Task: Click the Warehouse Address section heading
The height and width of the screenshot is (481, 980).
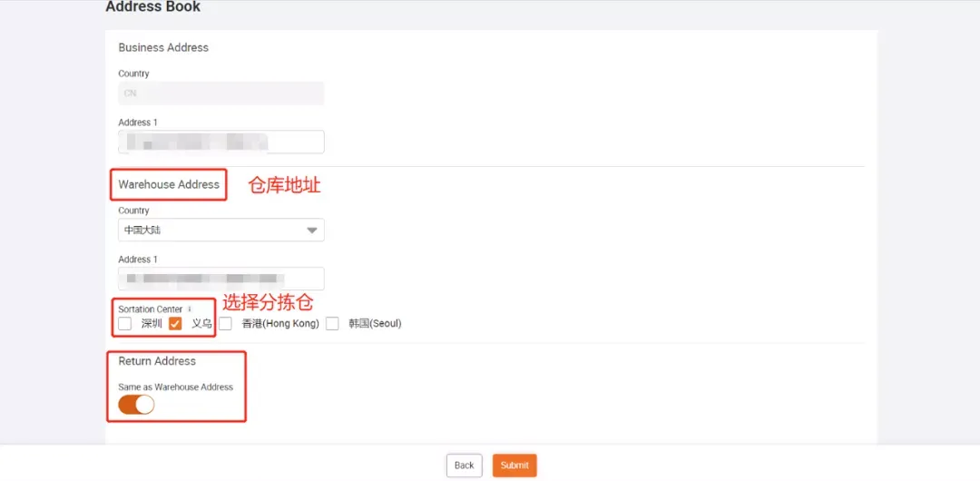Action: [x=169, y=184]
